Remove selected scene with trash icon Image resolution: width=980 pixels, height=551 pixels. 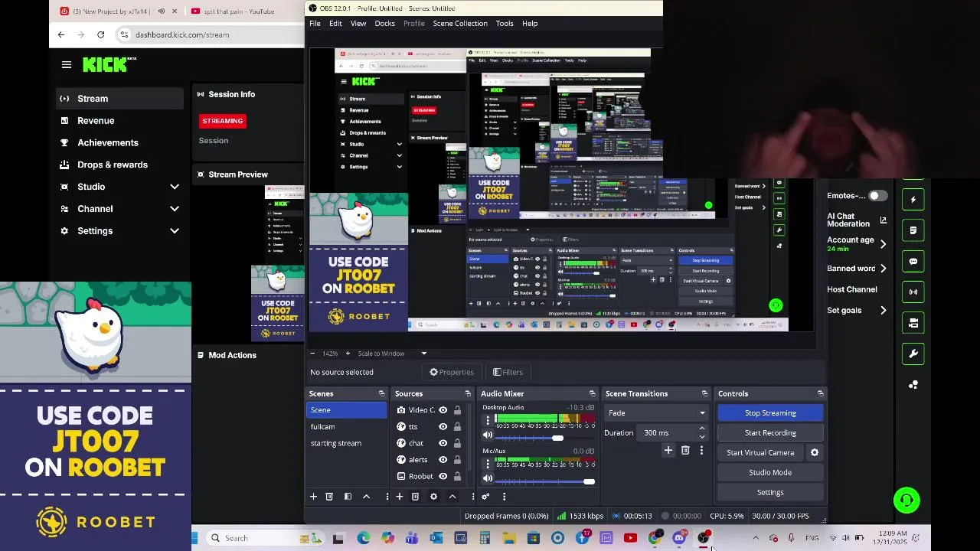[x=329, y=497]
